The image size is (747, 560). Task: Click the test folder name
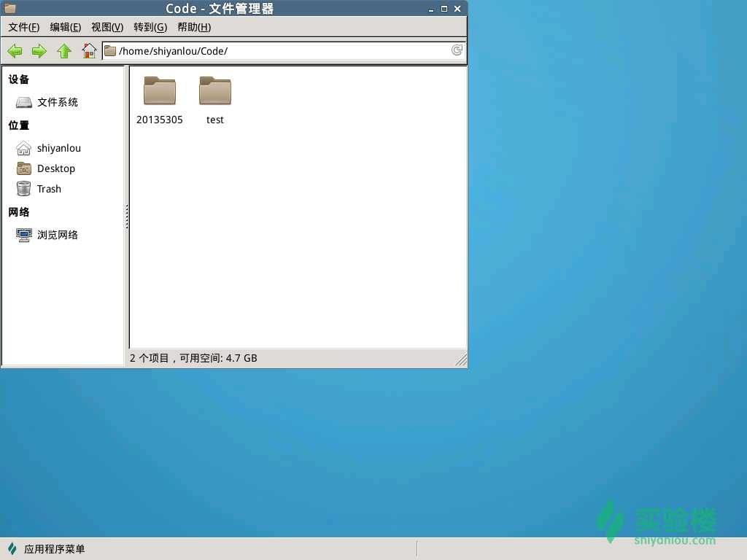click(x=215, y=120)
